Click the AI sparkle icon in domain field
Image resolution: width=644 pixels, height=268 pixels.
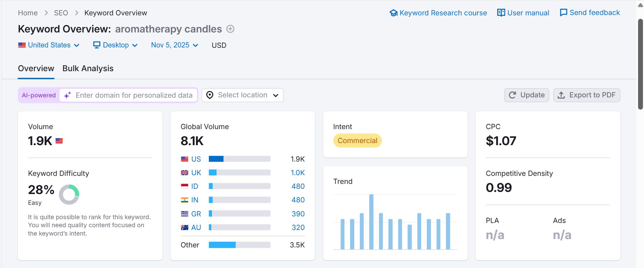coord(68,95)
